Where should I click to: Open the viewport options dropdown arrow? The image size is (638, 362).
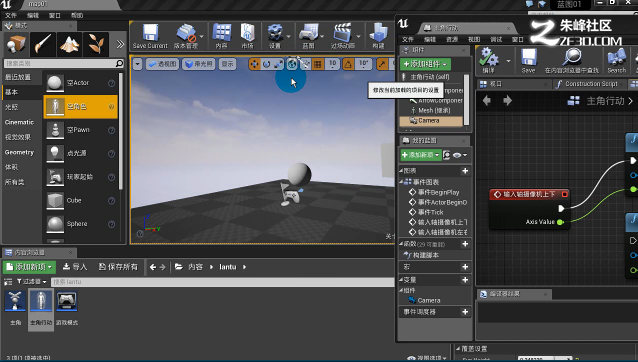(138, 64)
